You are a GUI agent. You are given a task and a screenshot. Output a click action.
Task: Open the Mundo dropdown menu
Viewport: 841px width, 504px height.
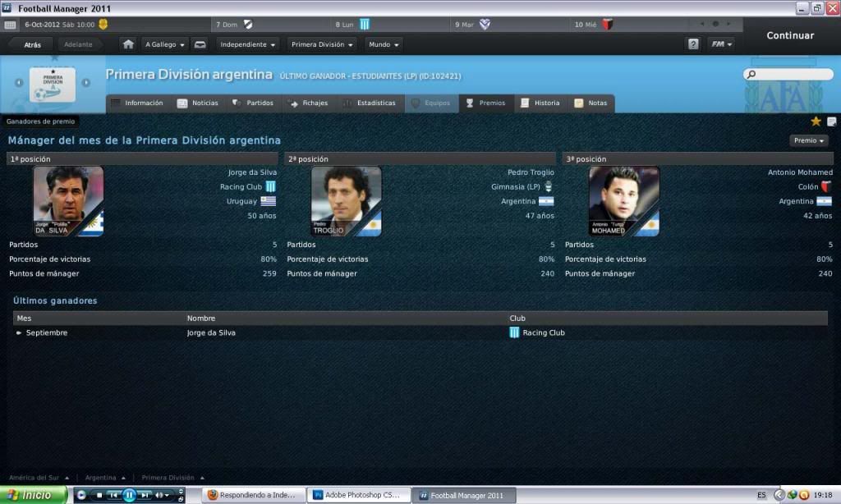384,44
